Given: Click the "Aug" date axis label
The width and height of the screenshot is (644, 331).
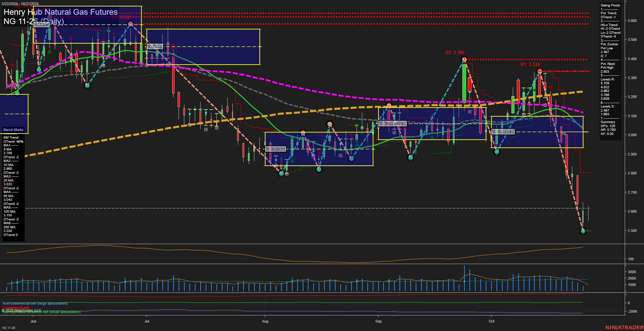Looking at the screenshot, I should [x=265, y=321].
